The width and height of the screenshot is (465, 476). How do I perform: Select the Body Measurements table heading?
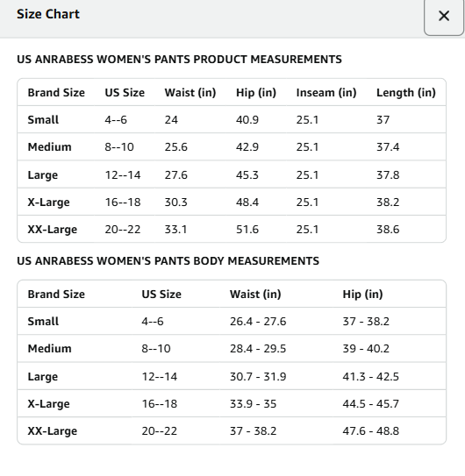168,260
